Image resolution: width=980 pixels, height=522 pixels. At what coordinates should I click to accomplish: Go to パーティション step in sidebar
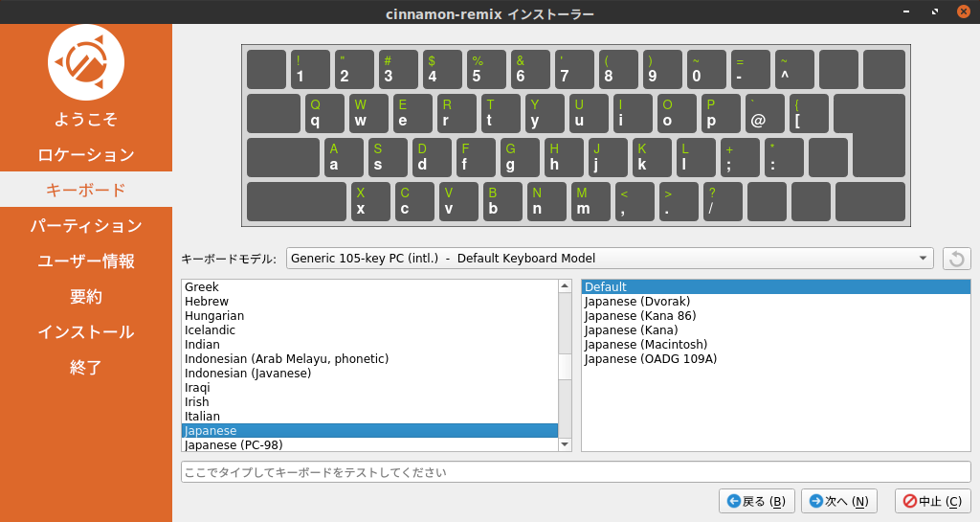point(85,225)
